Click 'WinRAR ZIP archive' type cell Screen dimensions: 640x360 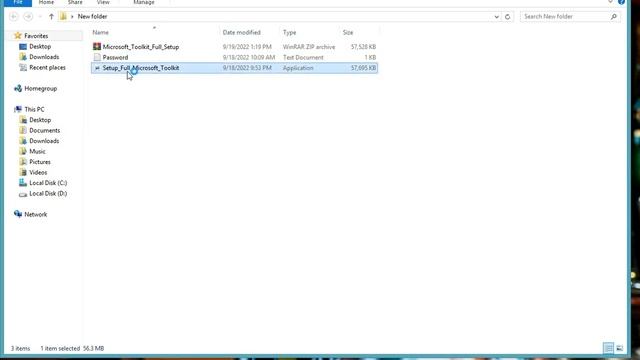pyautogui.click(x=309, y=47)
